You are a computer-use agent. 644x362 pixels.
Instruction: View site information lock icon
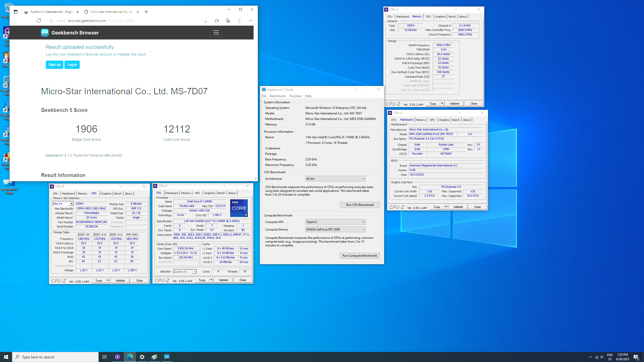(x=51, y=21)
